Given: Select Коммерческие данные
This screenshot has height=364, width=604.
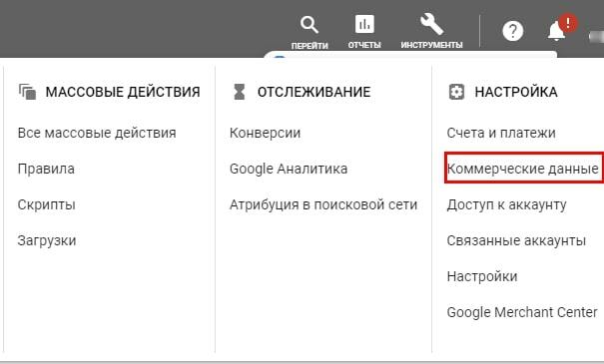Looking at the screenshot, I should click(523, 169).
